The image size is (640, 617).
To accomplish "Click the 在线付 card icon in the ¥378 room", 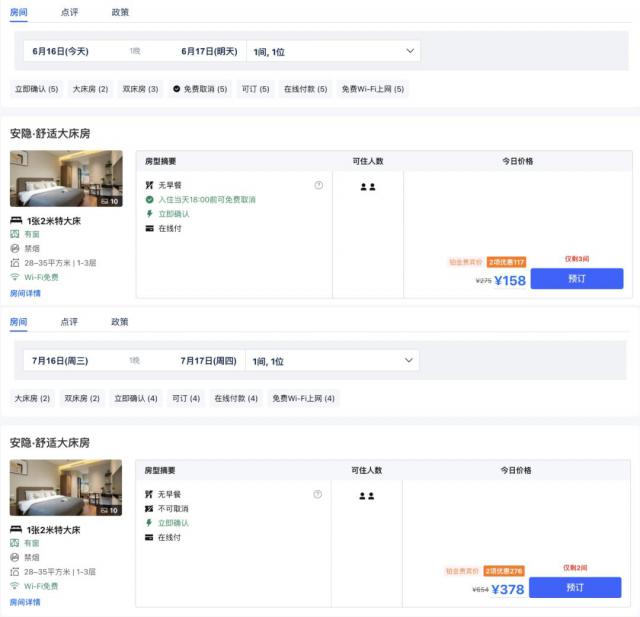I will click(149, 537).
